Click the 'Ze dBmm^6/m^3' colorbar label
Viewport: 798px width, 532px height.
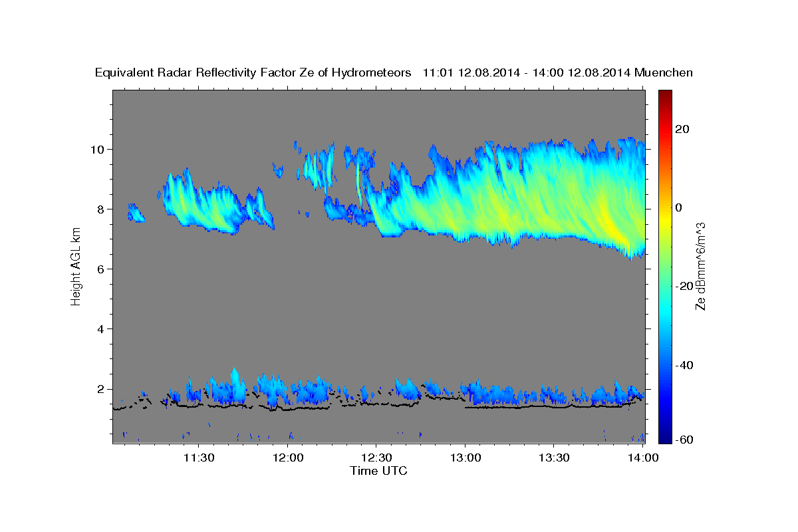point(700,266)
